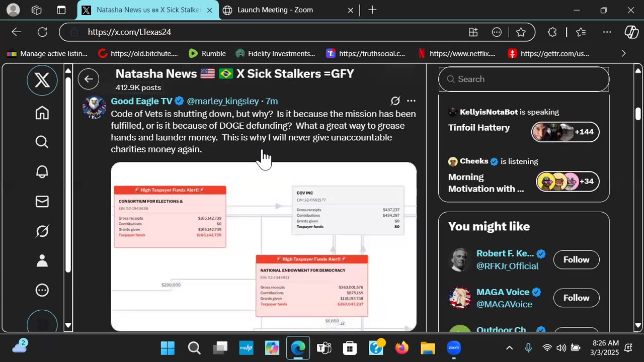Click the X logo in sidebar
Screen dimensions: 644x362
tap(42, 80)
